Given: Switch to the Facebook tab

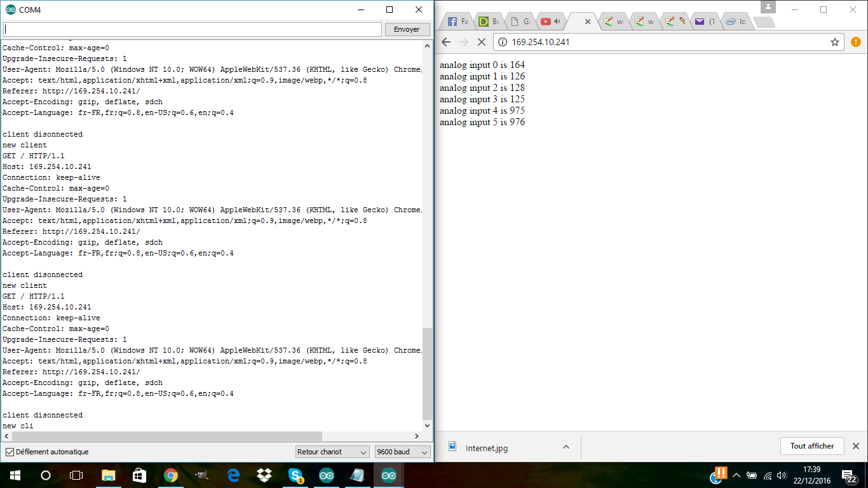Looking at the screenshot, I should click(x=457, y=22).
